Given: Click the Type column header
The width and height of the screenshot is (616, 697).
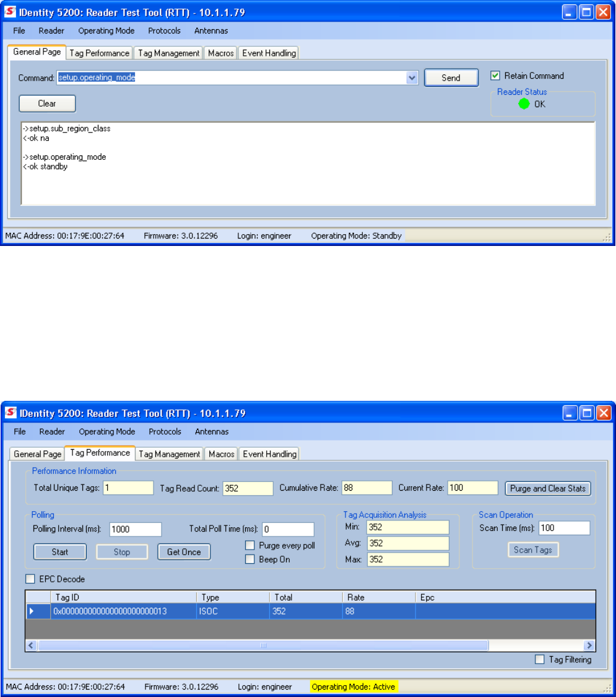Looking at the screenshot, I should tap(233, 597).
